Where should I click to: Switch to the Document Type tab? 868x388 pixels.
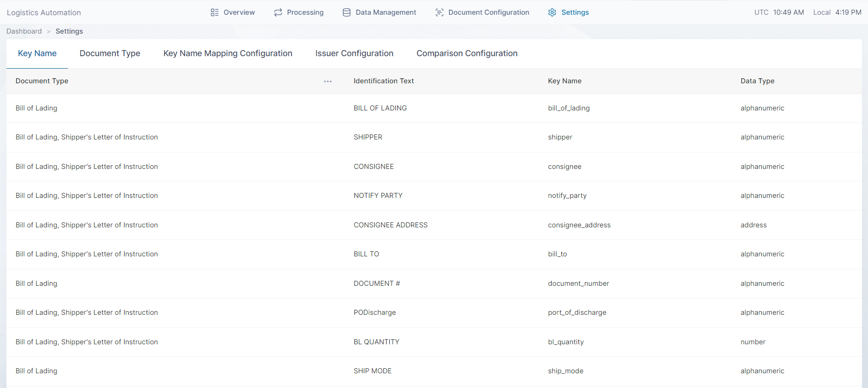click(110, 53)
